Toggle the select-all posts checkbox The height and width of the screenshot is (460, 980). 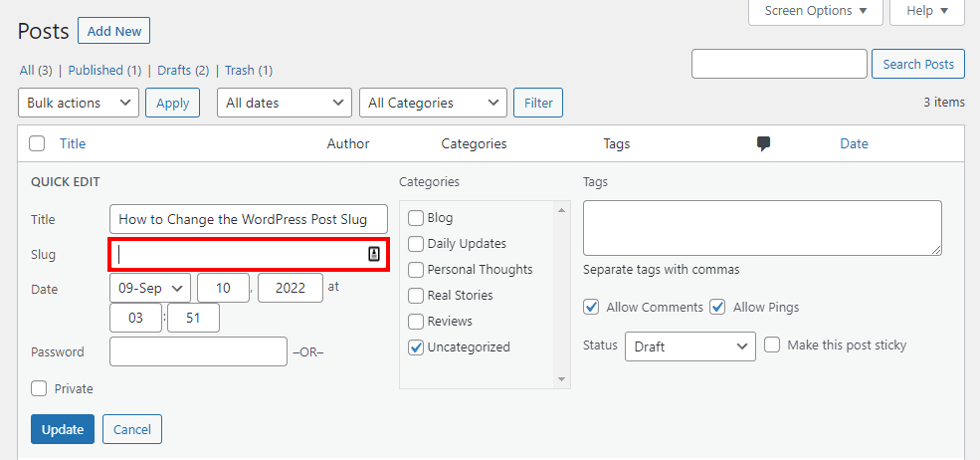tap(38, 143)
